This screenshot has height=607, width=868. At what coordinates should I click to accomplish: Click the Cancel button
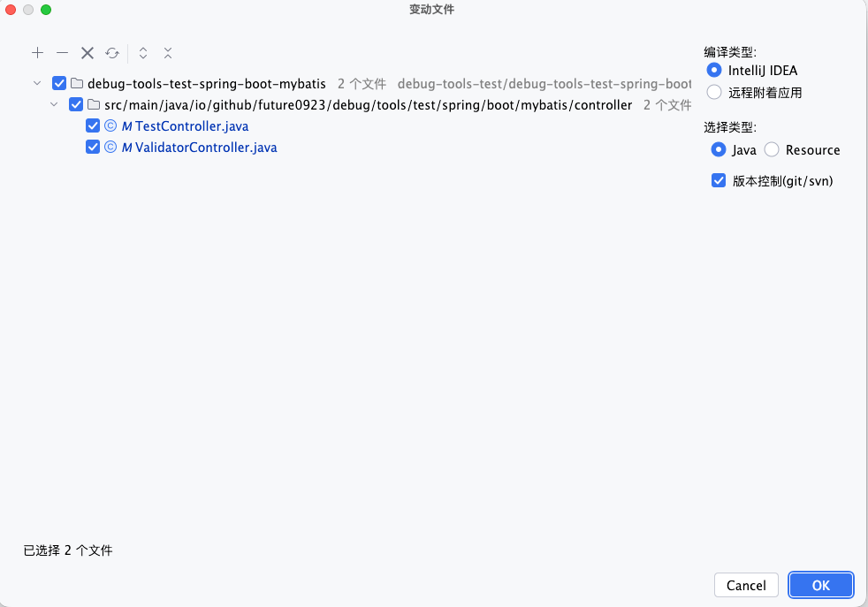(746, 585)
